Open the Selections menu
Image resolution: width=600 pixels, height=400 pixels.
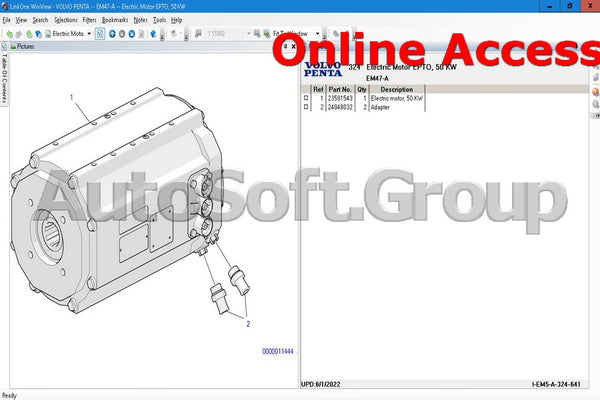pyautogui.click(x=65, y=19)
